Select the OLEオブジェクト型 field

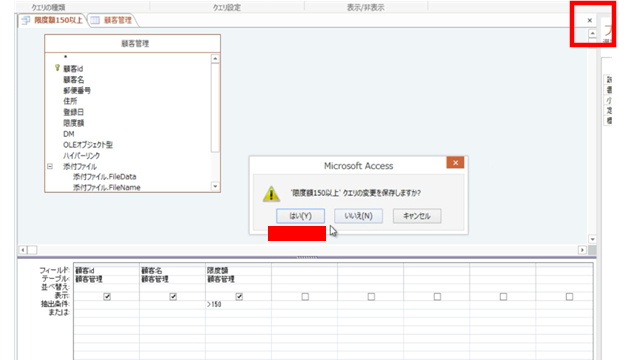pos(88,144)
